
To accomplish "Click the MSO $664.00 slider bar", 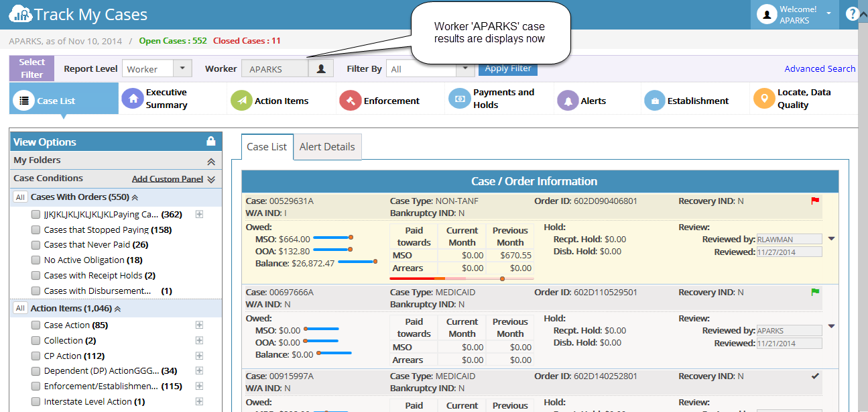I will [x=332, y=238].
